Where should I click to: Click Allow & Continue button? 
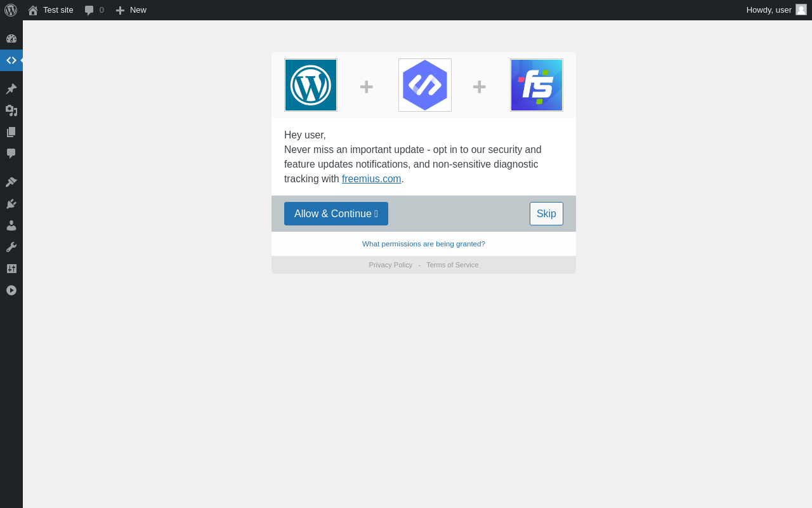(336, 213)
